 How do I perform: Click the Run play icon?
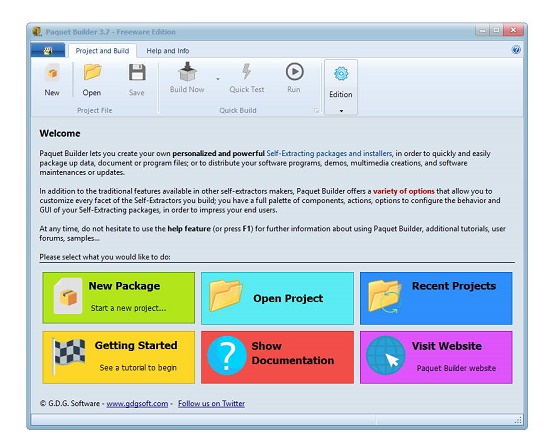pos(294,72)
